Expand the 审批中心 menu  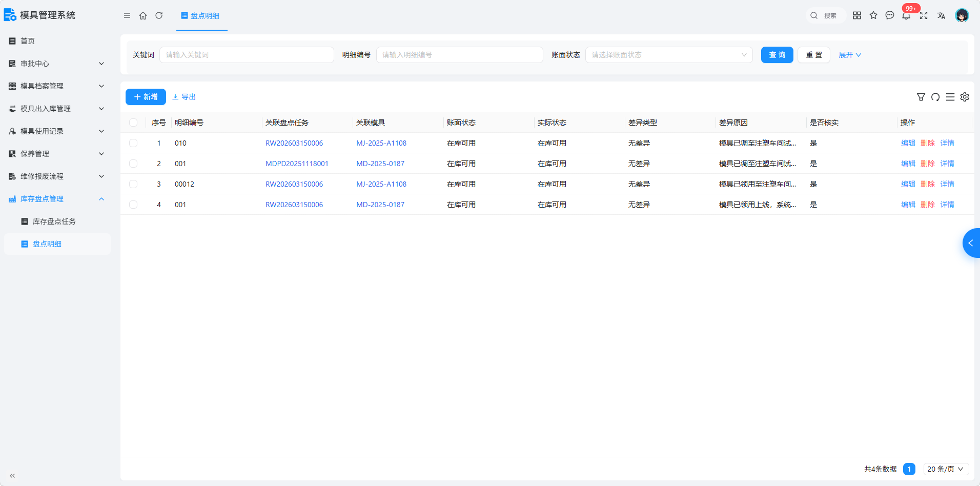tap(56, 64)
